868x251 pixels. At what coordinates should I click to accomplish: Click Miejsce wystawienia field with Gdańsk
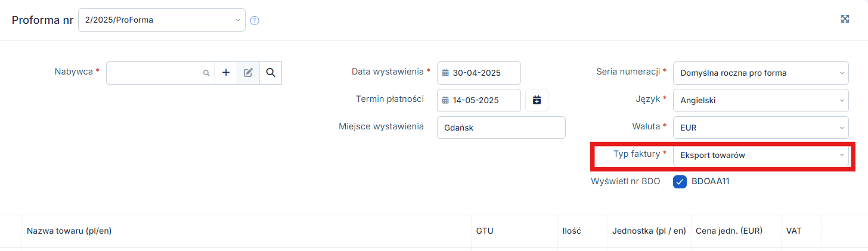[x=501, y=128]
